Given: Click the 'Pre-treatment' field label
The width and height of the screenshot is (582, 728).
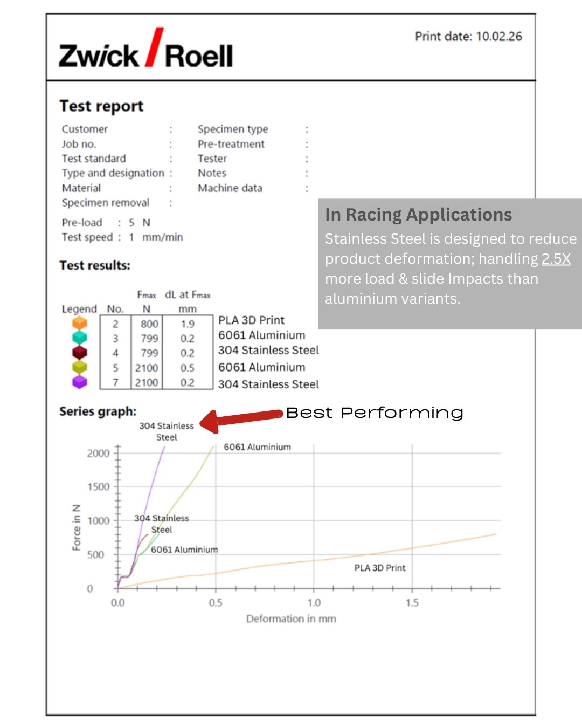Looking at the screenshot, I should 231,144.
